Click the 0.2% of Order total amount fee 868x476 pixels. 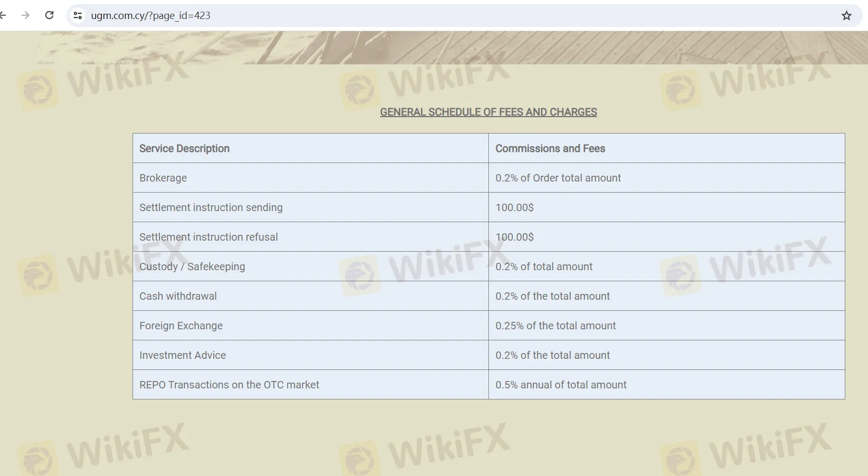pos(558,178)
